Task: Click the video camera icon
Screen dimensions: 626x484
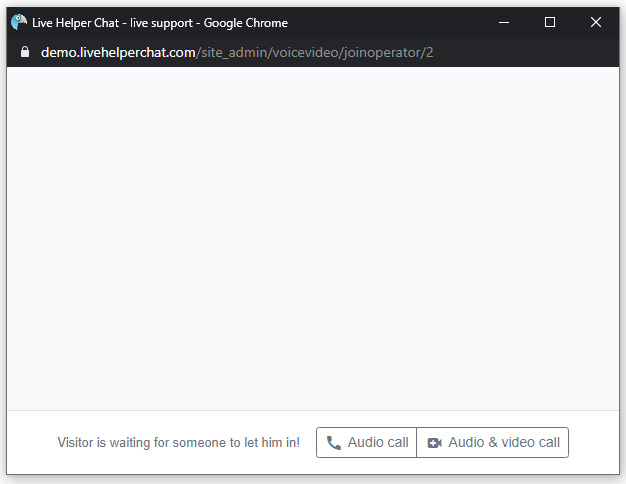Action: pos(434,443)
